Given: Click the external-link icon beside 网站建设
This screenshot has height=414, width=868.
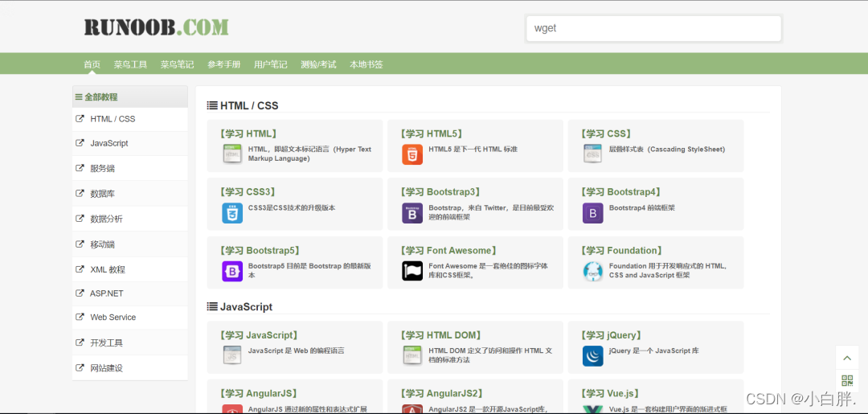Looking at the screenshot, I should pyautogui.click(x=80, y=367).
